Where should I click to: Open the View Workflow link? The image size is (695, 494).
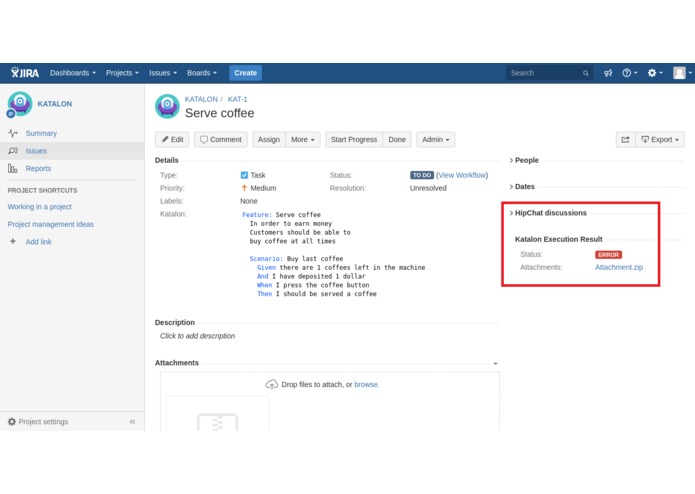pyautogui.click(x=462, y=175)
